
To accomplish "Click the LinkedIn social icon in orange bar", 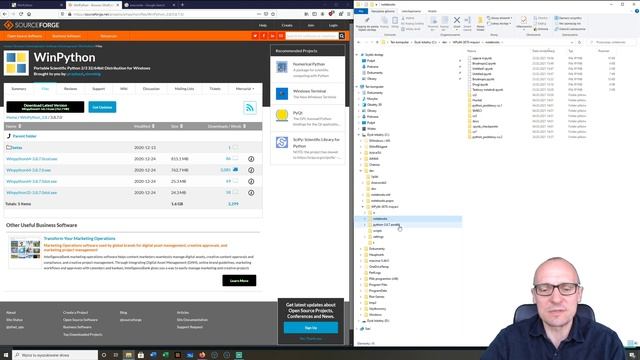I will [272, 36].
